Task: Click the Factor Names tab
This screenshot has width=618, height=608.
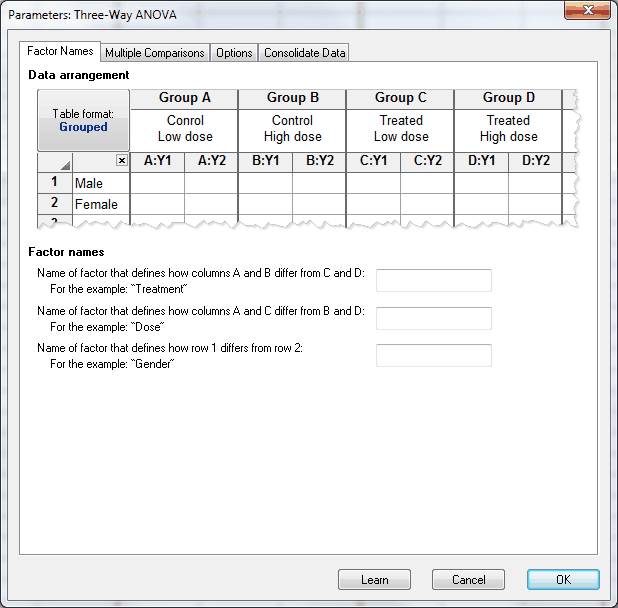Action: (x=61, y=51)
